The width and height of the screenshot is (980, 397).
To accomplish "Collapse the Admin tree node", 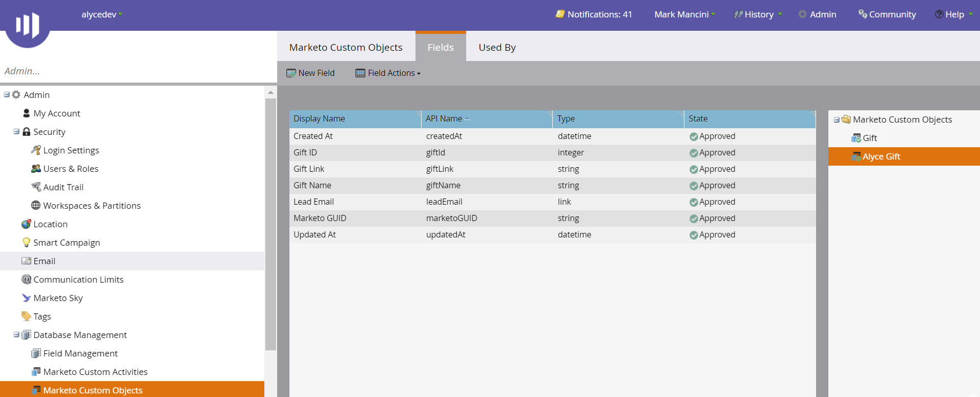I will click(7, 94).
